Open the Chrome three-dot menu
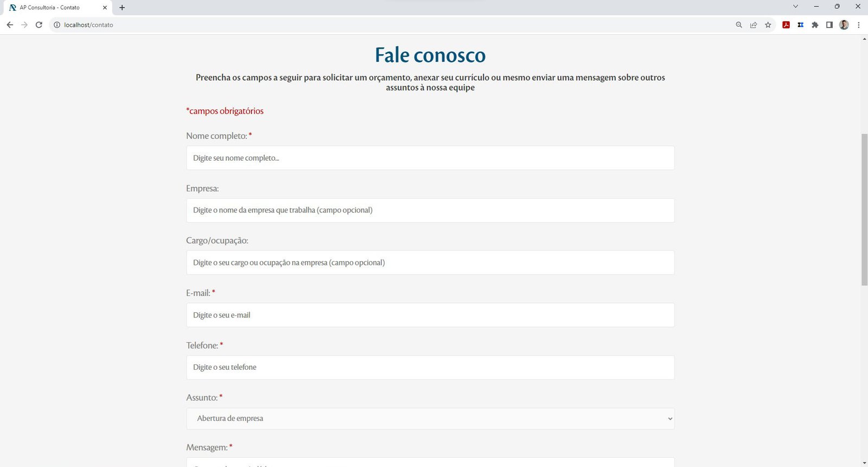 pos(859,25)
